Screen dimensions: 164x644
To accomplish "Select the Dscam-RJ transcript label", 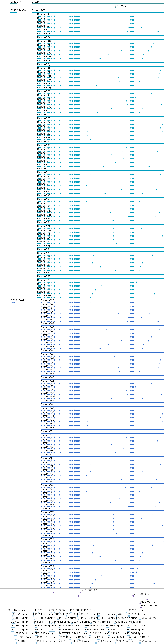I will pos(43,168).
